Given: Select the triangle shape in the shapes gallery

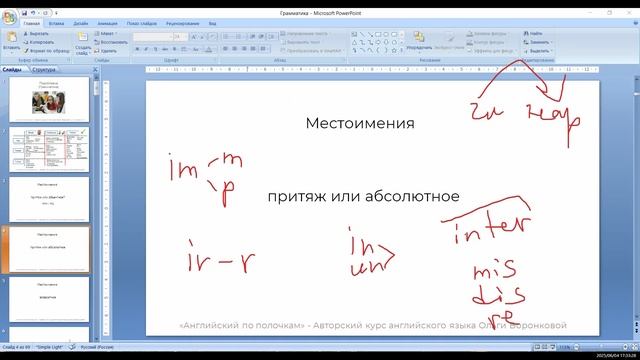Looking at the screenshot, I should pyautogui.click(x=354, y=42).
